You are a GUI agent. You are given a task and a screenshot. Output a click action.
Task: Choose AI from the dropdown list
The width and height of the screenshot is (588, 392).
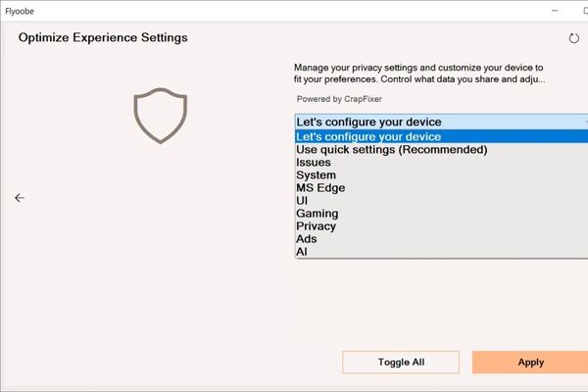(302, 252)
